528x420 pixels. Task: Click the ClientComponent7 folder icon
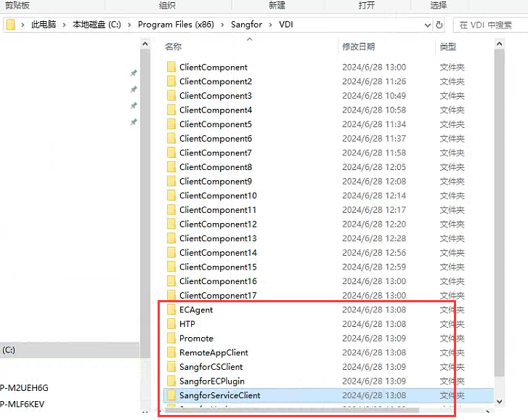coord(171,153)
